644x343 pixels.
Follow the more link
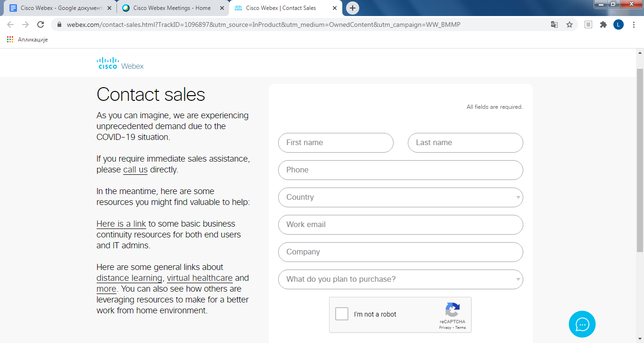[107, 289]
